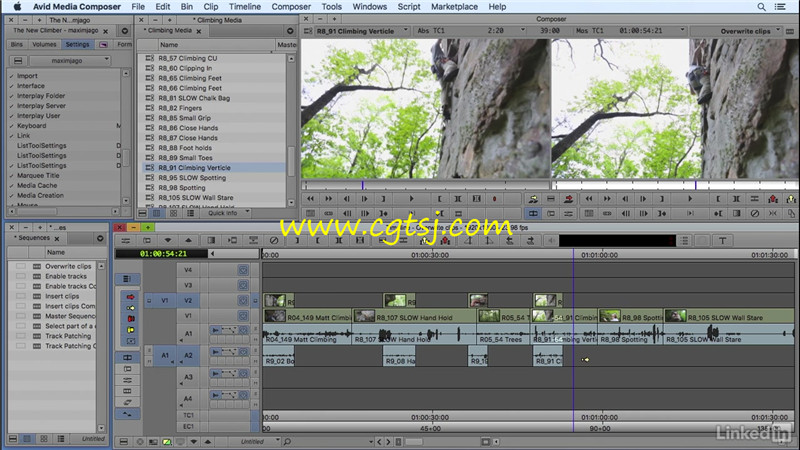Click the R8_107 SLOW Hand Hold timeline clip
The image size is (800, 450).
pos(414,317)
